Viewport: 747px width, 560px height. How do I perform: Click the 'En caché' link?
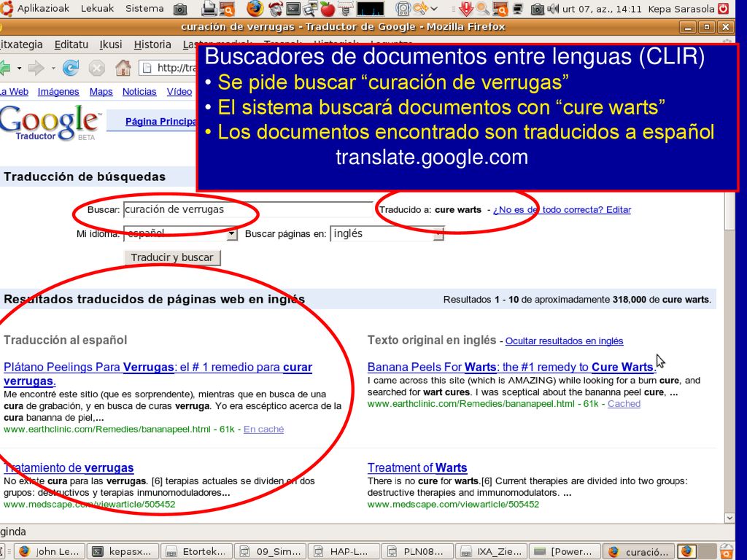click(263, 429)
